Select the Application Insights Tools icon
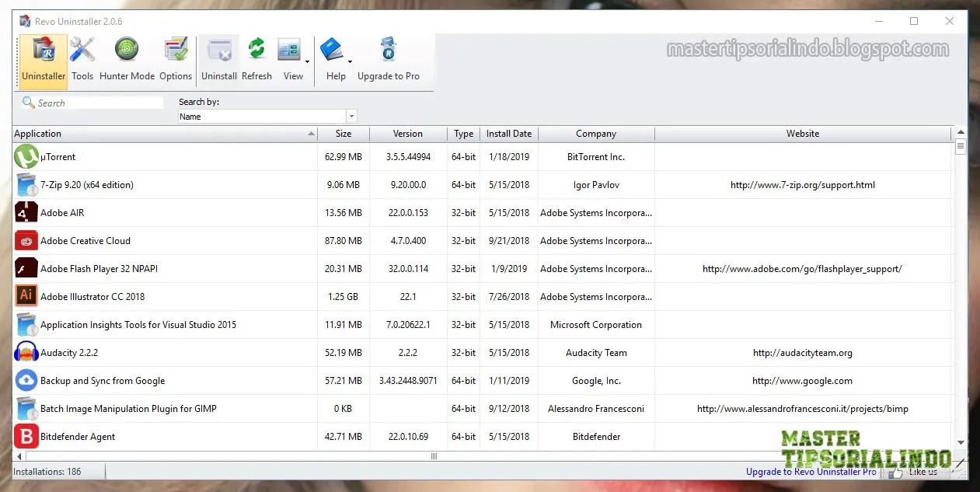The image size is (980, 492). click(26, 325)
